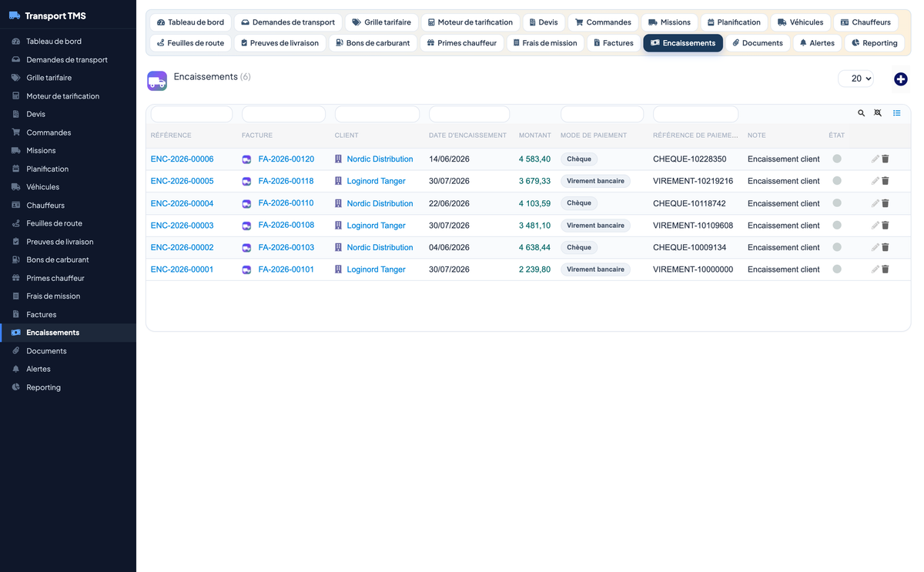Screen dimensions: 924x572
Task: Go to the Reporting tab
Action: pyautogui.click(x=874, y=43)
